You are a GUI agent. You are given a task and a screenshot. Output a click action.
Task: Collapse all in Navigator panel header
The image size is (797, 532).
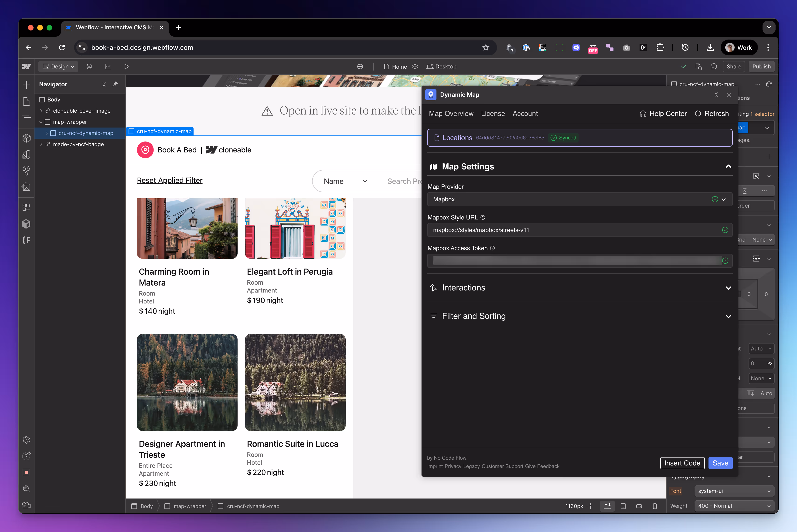104,84
